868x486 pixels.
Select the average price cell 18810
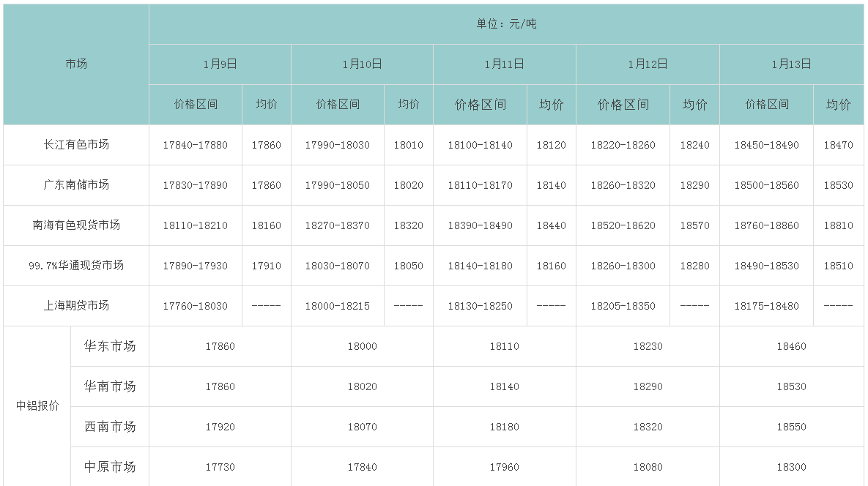838,226
